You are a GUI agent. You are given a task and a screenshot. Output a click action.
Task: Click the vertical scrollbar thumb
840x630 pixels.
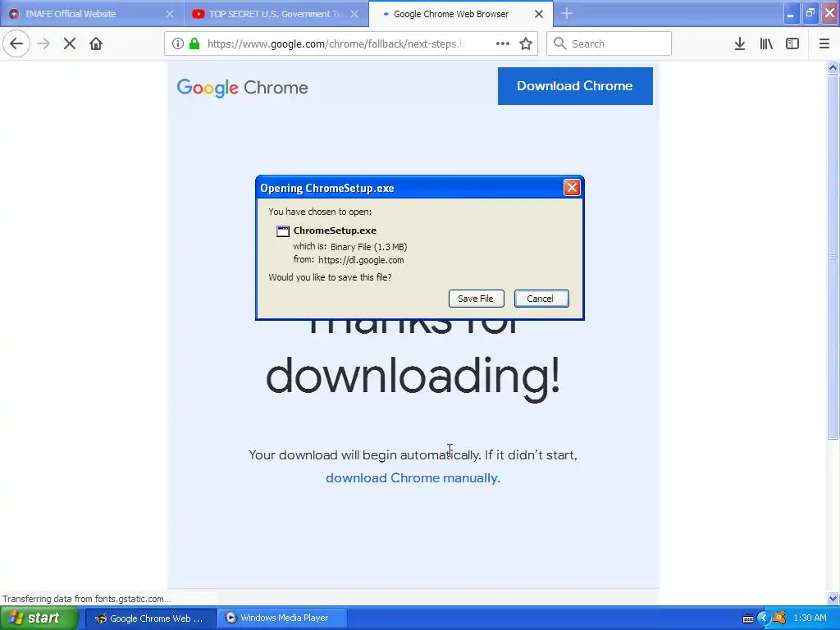point(833,257)
